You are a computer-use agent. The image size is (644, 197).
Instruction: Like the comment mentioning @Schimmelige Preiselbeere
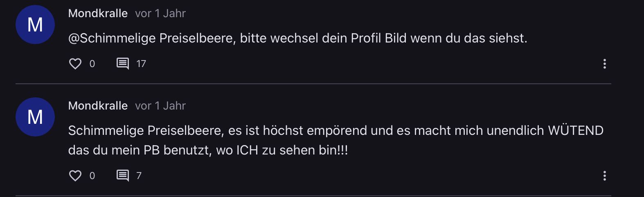[x=75, y=64]
